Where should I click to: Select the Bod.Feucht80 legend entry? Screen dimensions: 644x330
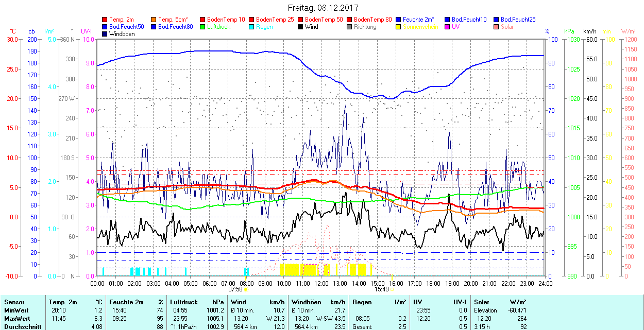[175, 27]
